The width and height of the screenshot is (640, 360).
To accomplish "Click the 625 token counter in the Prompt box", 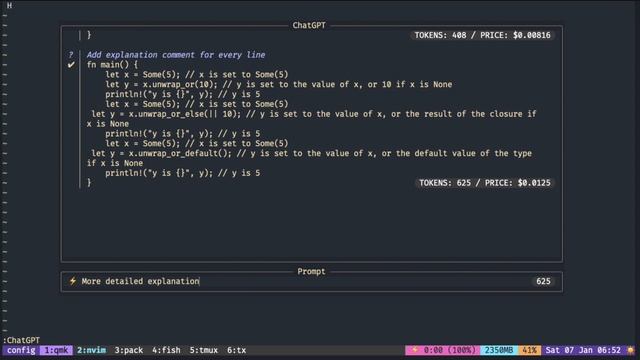I will (543, 281).
